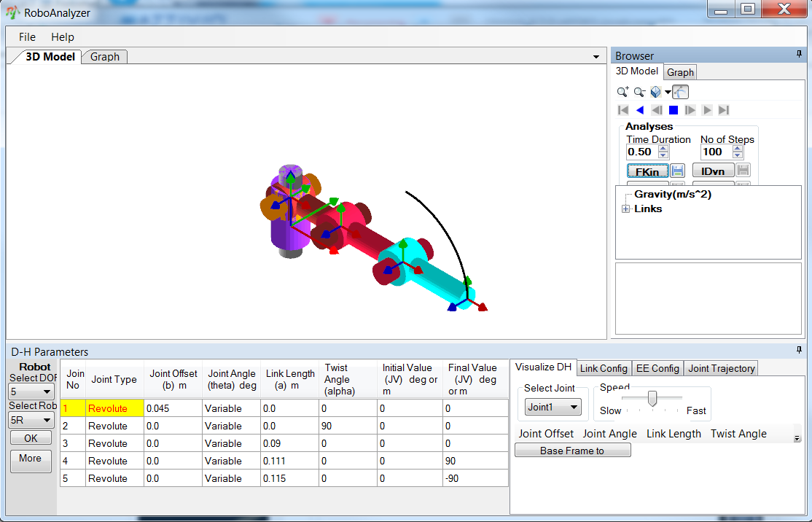Switch to EE Config tab

coord(657,368)
